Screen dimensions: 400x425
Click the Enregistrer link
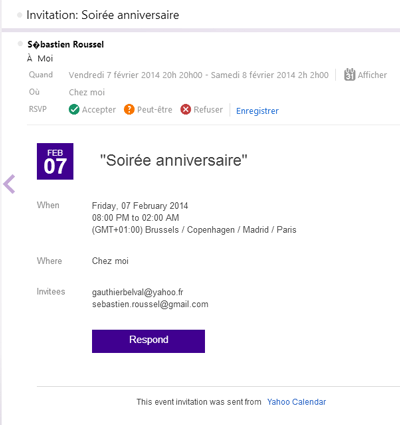click(x=257, y=111)
